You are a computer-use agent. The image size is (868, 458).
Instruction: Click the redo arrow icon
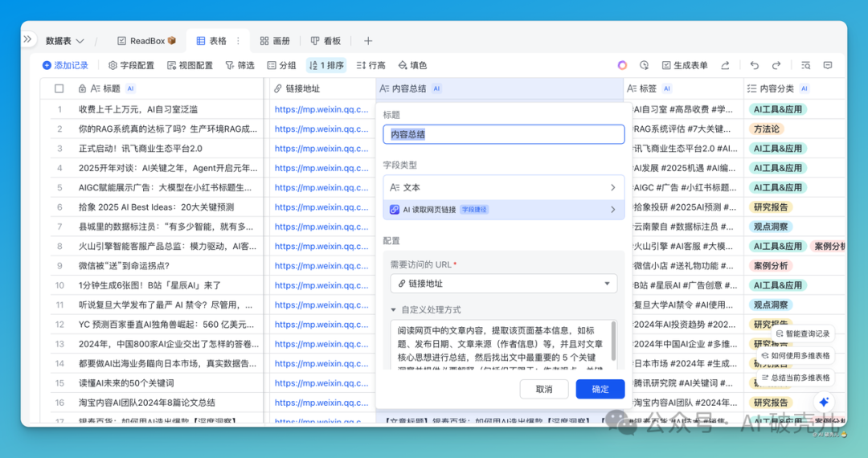pyautogui.click(x=776, y=65)
